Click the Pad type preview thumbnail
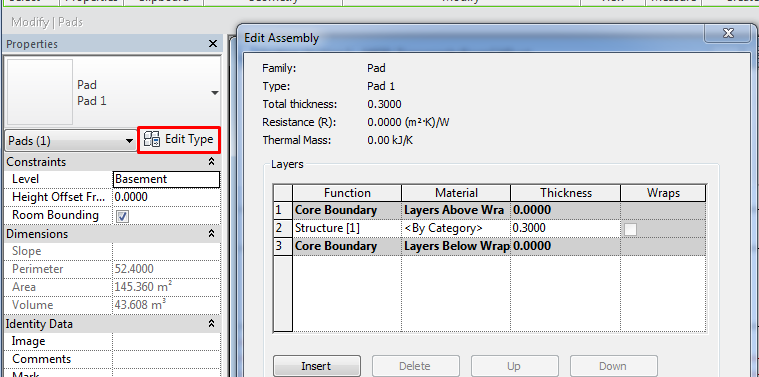 coord(40,92)
